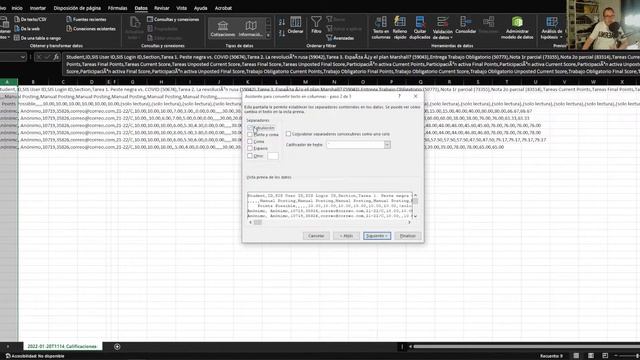Image resolution: width=640 pixels, height=360 pixels.
Task: Open Consultas y conexiones pane
Action: click(173, 19)
